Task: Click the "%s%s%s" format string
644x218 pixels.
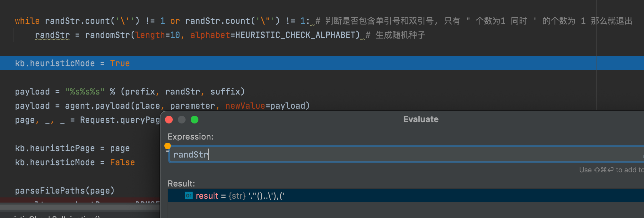Action: pyautogui.click(x=85, y=92)
